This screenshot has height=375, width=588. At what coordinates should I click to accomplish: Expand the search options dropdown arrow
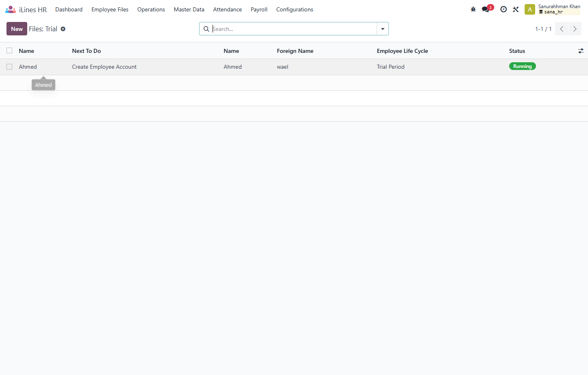(x=383, y=29)
